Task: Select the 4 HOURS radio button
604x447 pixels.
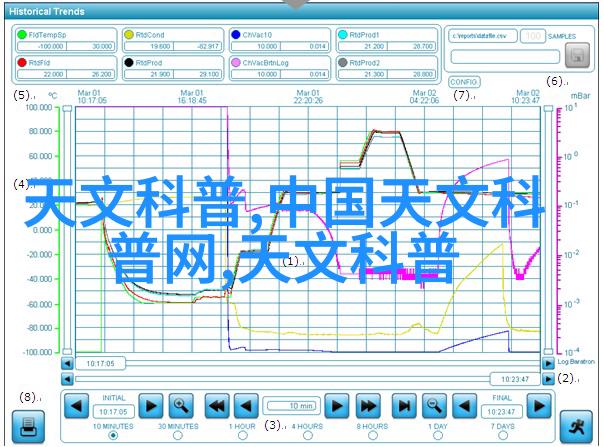Action: point(308,435)
